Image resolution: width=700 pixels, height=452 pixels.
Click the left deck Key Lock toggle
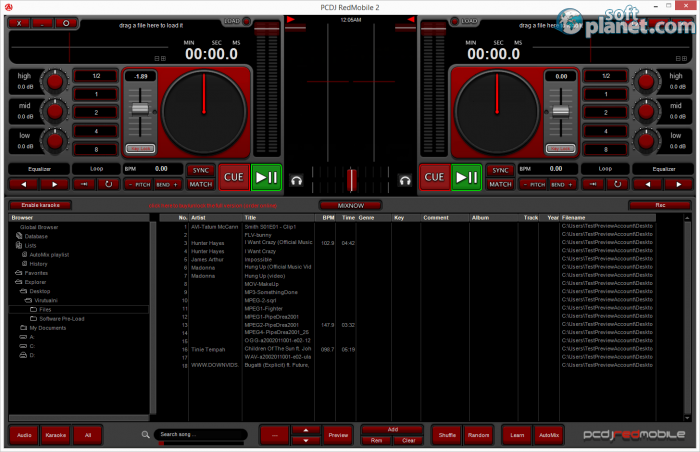point(140,149)
